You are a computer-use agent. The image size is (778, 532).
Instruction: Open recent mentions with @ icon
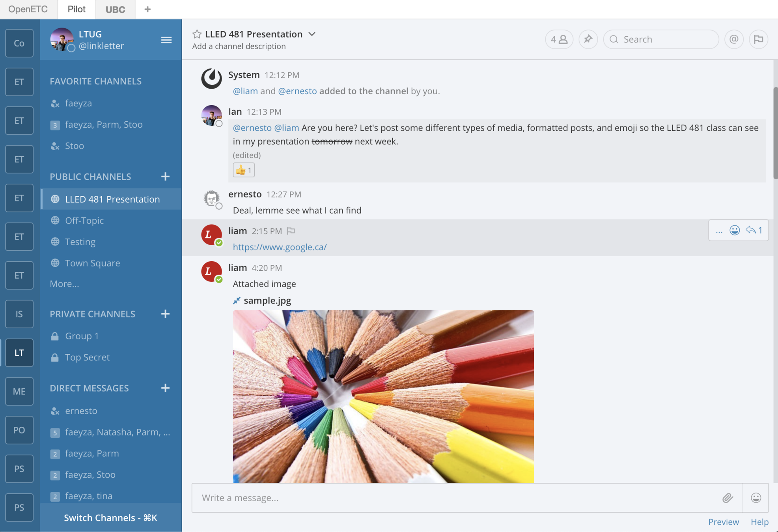click(733, 39)
